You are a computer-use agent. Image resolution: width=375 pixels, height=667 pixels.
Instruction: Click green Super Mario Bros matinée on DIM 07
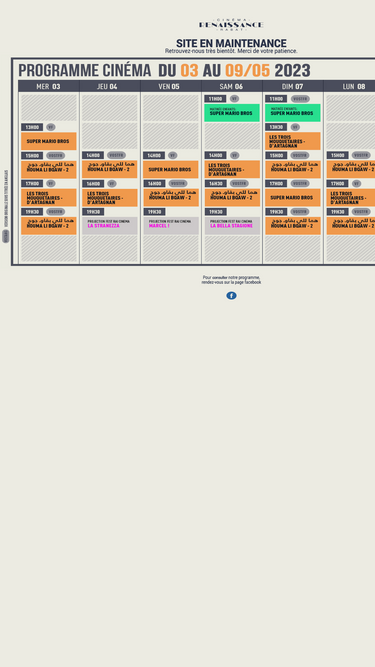tap(293, 113)
